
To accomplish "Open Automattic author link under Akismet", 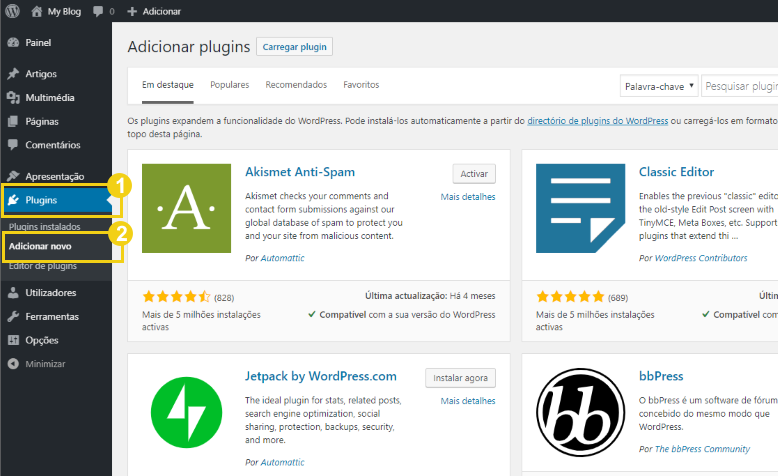I will coord(282,258).
